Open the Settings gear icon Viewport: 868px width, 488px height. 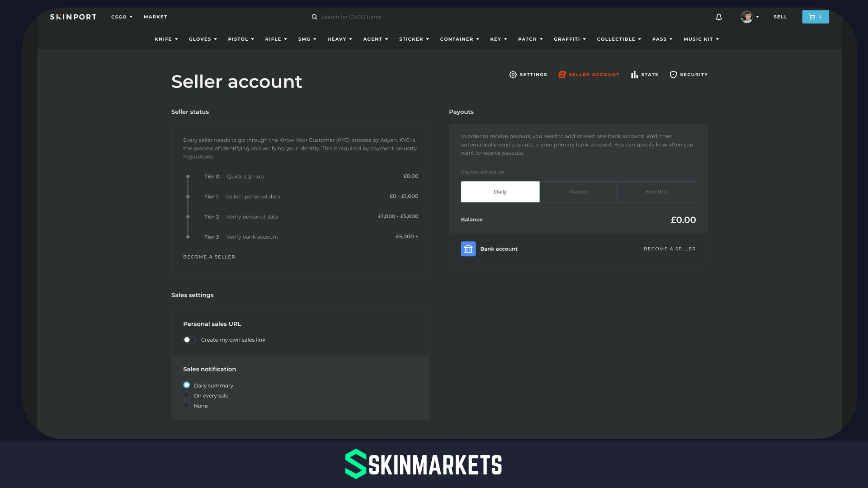pos(513,75)
